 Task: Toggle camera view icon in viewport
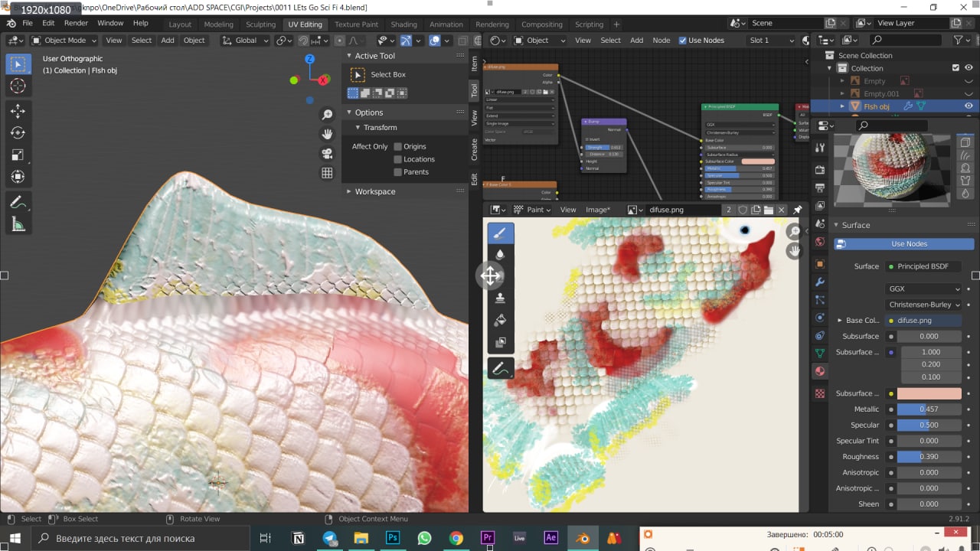point(327,153)
